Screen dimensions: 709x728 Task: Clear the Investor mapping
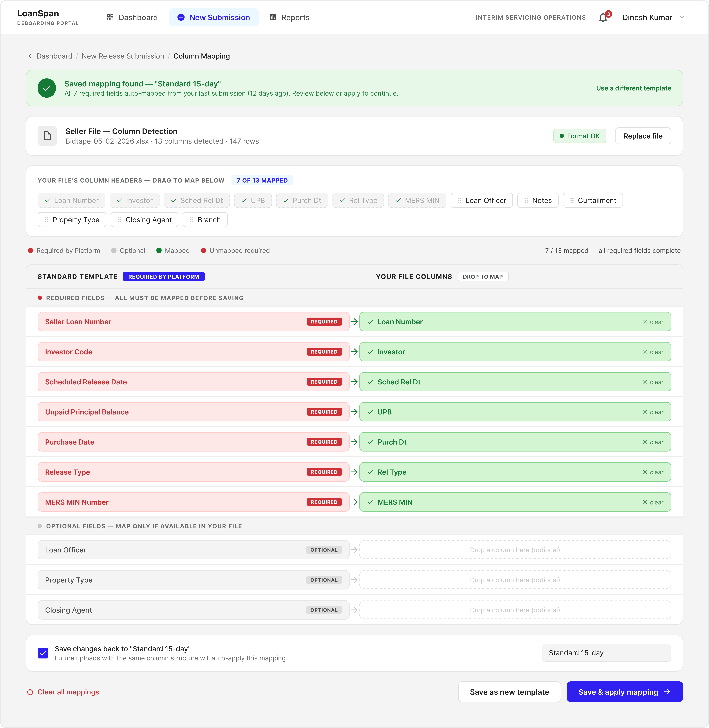(653, 352)
